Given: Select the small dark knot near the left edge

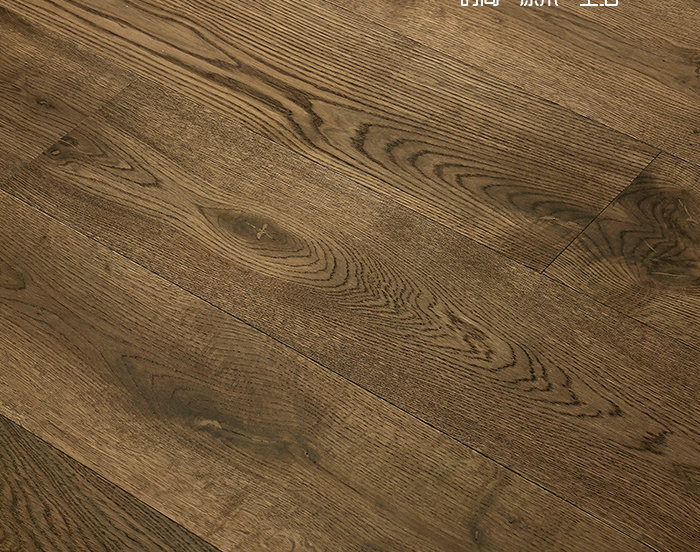Looking at the screenshot, I should point(62,149).
